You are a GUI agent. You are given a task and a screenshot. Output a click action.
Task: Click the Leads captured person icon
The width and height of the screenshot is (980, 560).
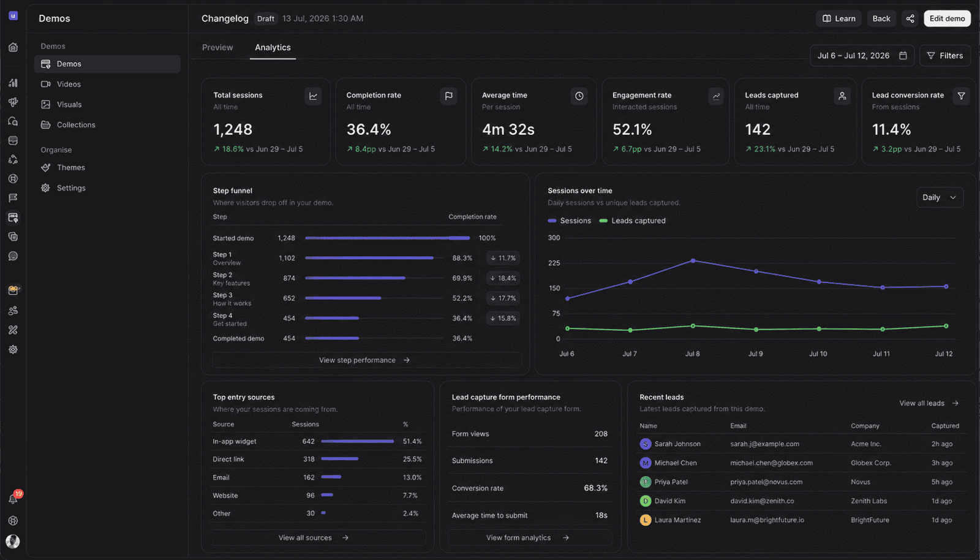coord(842,96)
